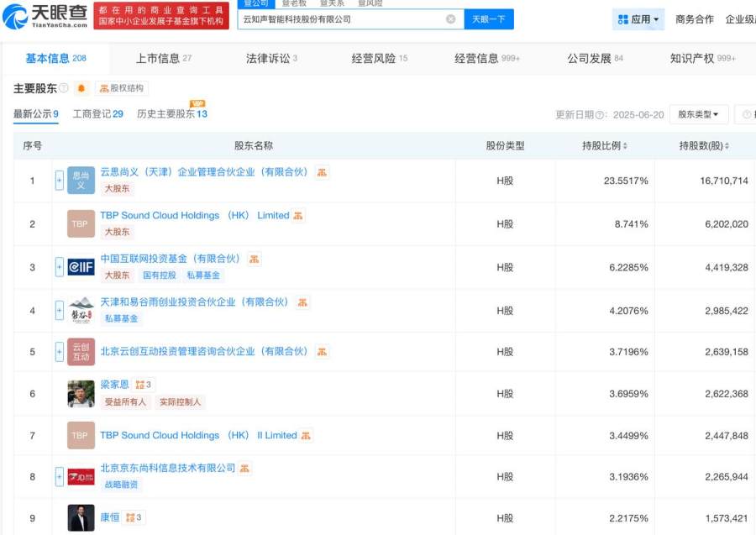Click the TianYanCha logo

45,16
